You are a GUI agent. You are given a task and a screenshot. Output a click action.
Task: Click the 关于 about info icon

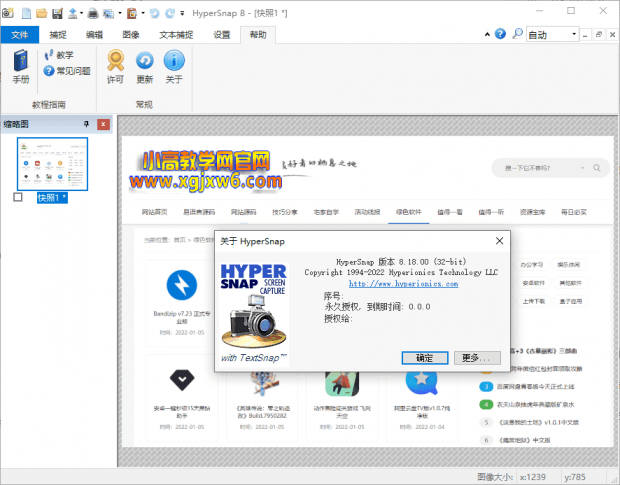click(174, 66)
